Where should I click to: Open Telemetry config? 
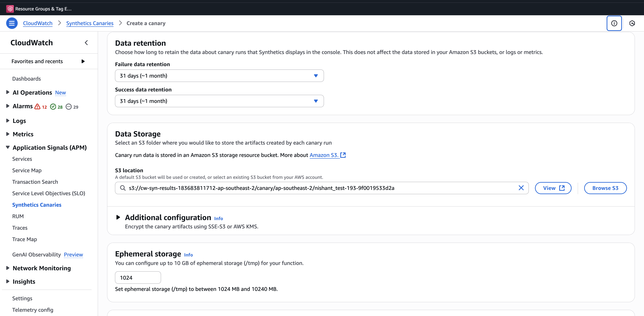point(33,310)
